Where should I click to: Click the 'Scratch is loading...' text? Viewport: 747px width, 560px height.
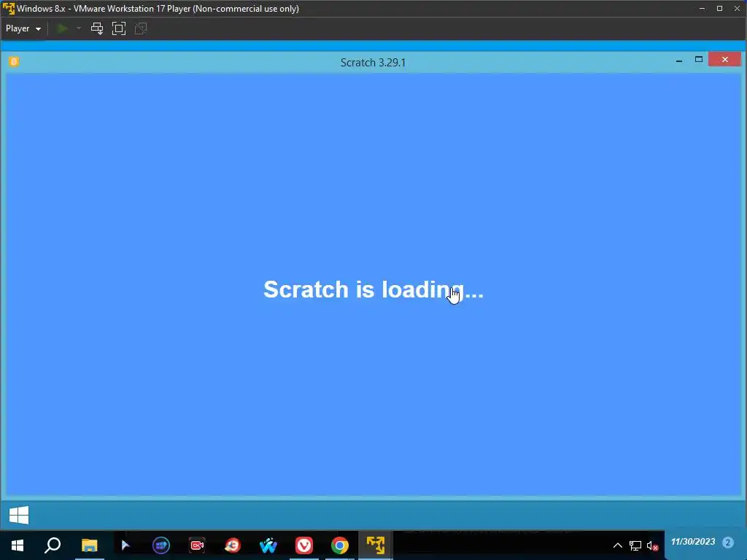(x=373, y=289)
